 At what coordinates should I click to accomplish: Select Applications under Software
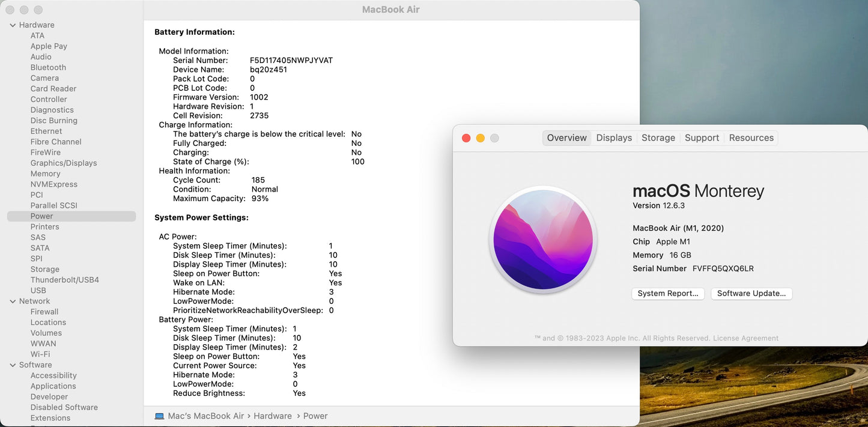53,386
